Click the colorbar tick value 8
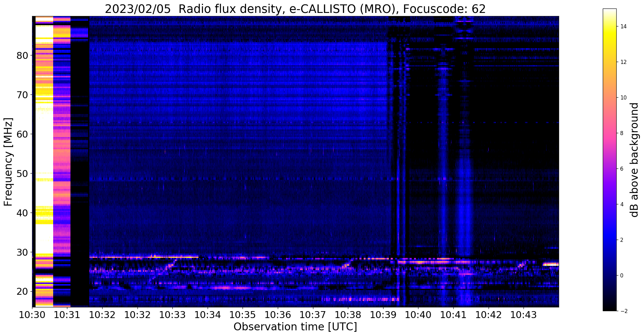 621,133
